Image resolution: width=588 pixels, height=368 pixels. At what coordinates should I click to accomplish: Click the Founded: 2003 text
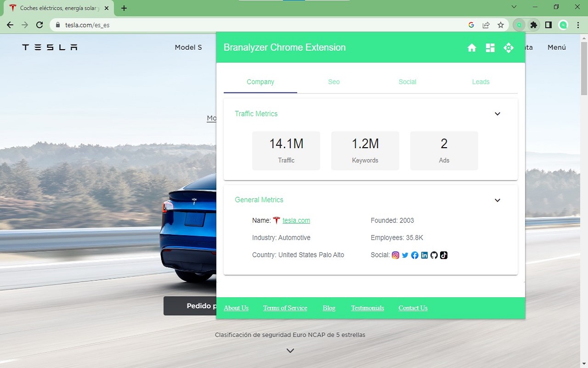392,220
